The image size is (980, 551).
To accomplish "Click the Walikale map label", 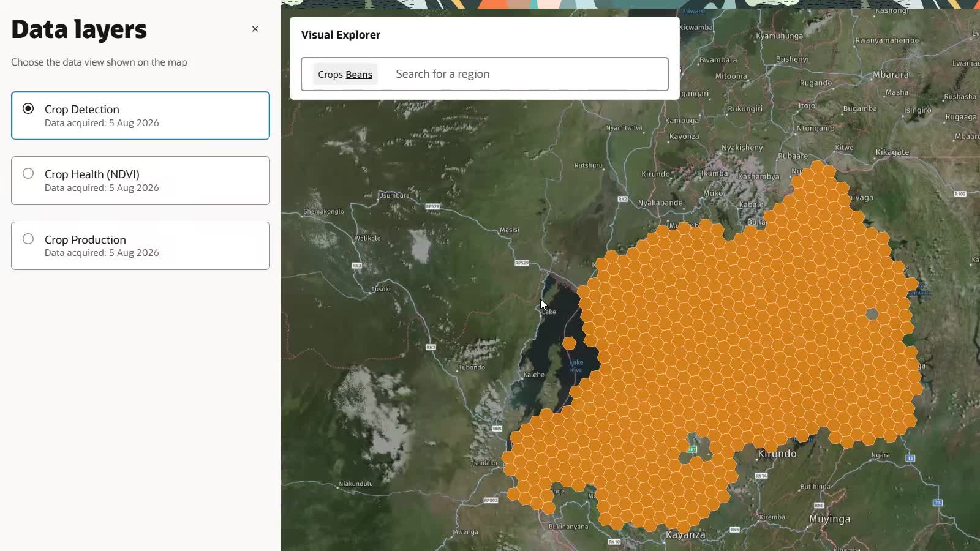I will tap(367, 238).
